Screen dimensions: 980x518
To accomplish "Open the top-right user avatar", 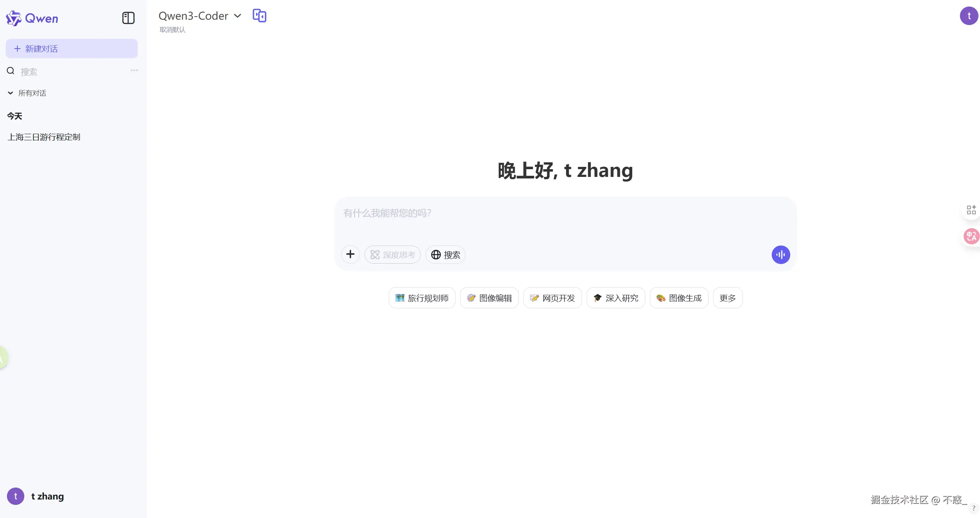I will coord(969,16).
